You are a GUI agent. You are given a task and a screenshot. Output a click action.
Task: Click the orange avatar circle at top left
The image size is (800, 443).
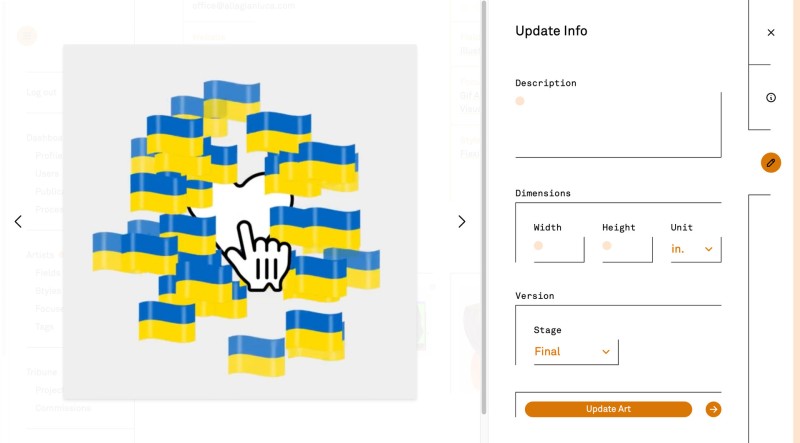click(27, 36)
